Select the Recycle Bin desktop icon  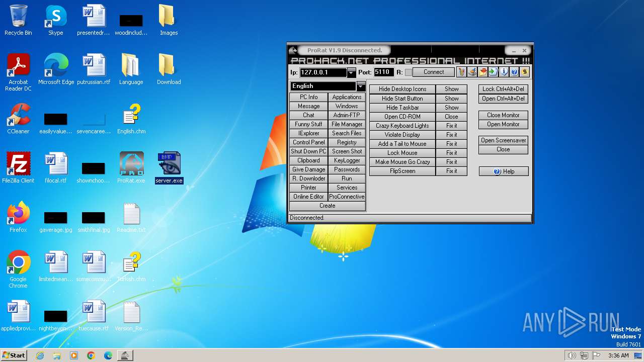(x=18, y=20)
